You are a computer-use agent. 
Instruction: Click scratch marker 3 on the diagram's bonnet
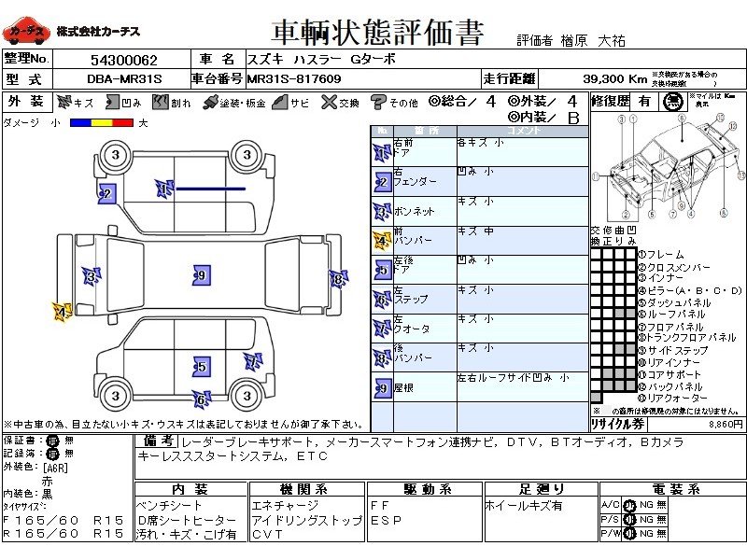[91, 276]
